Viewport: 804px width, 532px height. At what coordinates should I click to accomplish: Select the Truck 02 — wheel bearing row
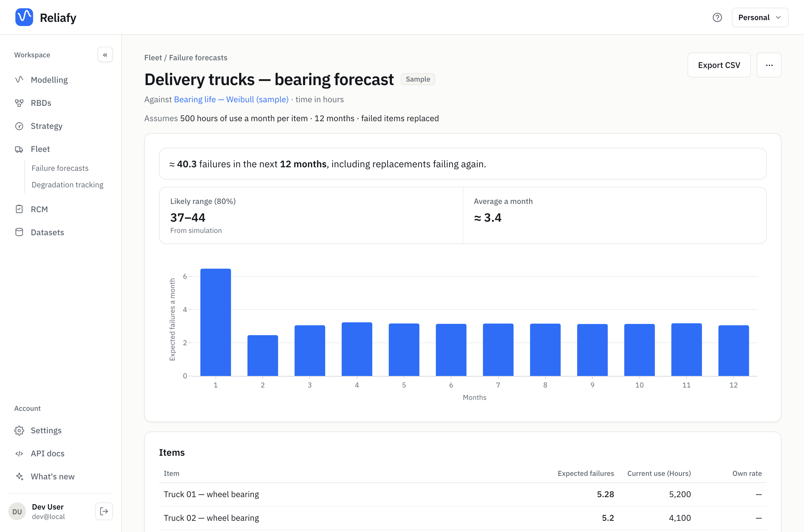[x=463, y=518]
